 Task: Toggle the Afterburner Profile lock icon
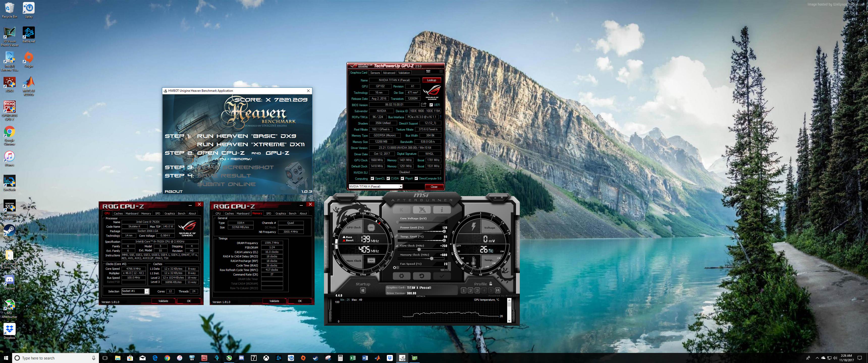491,284
